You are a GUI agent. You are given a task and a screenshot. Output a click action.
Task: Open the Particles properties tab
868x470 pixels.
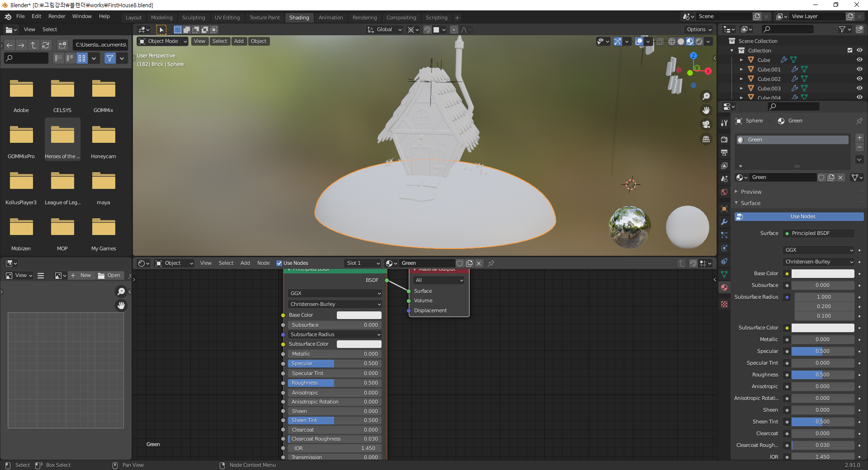(724, 235)
